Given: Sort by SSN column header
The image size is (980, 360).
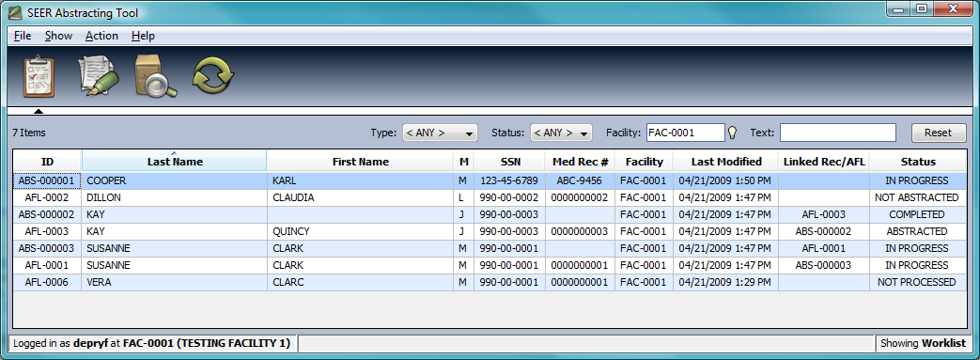Looking at the screenshot, I should (x=509, y=162).
